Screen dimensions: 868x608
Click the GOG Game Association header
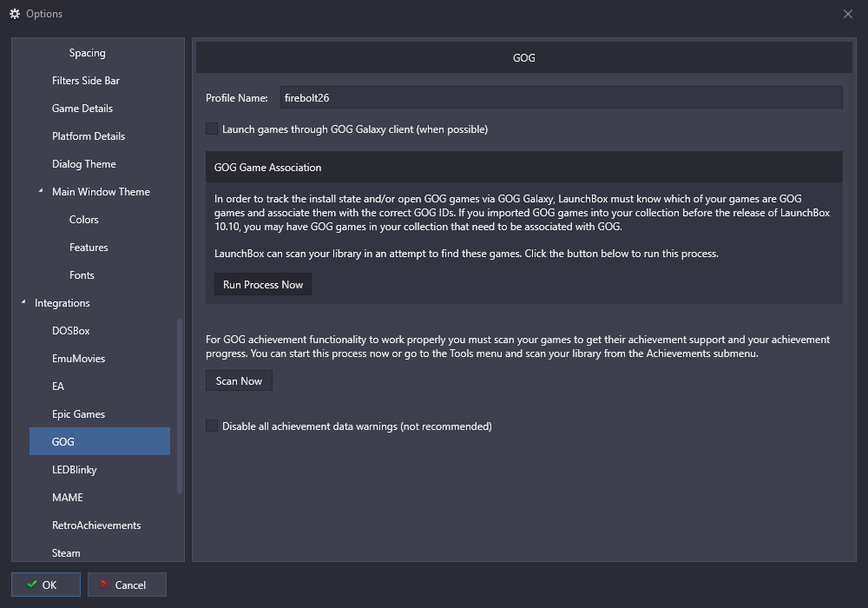(x=523, y=167)
